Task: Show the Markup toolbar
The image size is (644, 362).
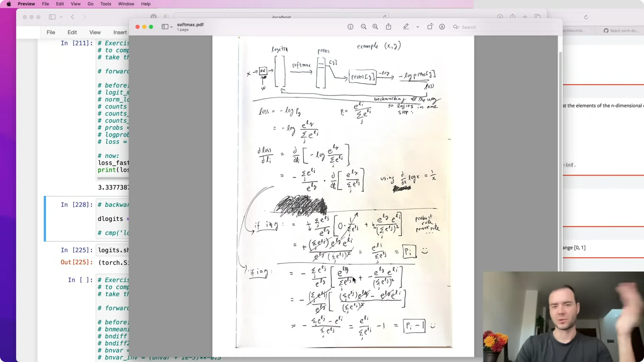Action: 442,27
